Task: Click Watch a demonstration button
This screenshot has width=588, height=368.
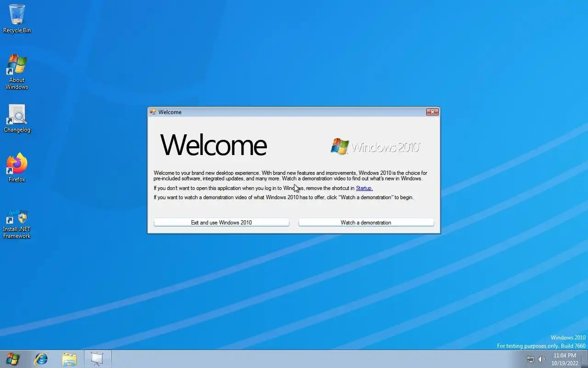Action: (x=366, y=222)
